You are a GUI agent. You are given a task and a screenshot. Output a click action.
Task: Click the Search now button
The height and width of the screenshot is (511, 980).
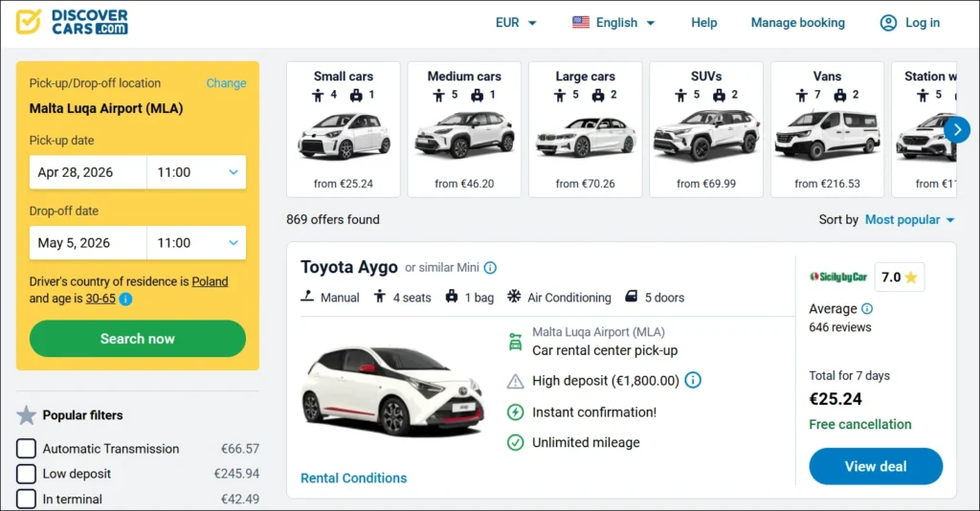tap(138, 339)
